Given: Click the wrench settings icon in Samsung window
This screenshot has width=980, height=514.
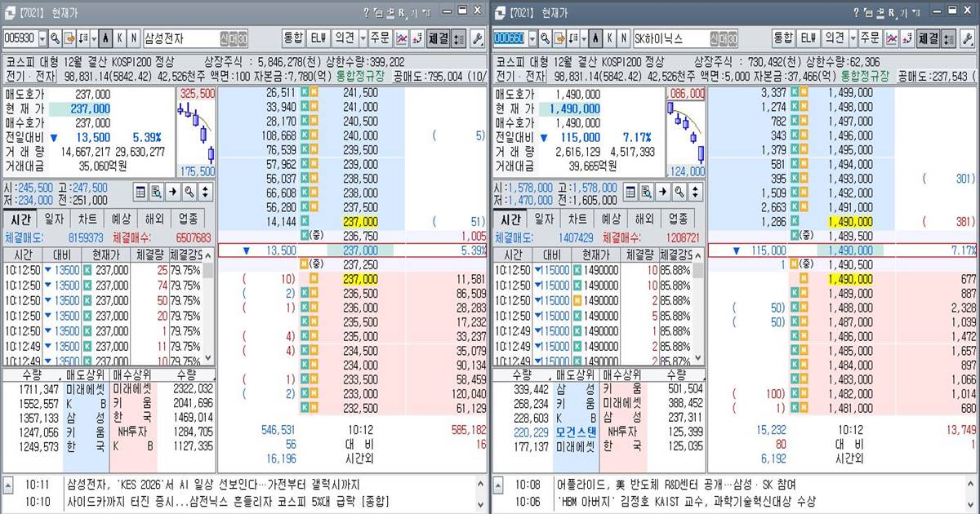Looking at the screenshot, I should pos(476,38).
